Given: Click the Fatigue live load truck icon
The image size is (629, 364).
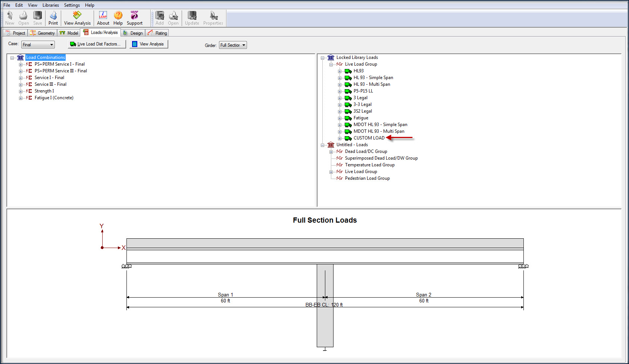Looking at the screenshot, I should coord(348,118).
